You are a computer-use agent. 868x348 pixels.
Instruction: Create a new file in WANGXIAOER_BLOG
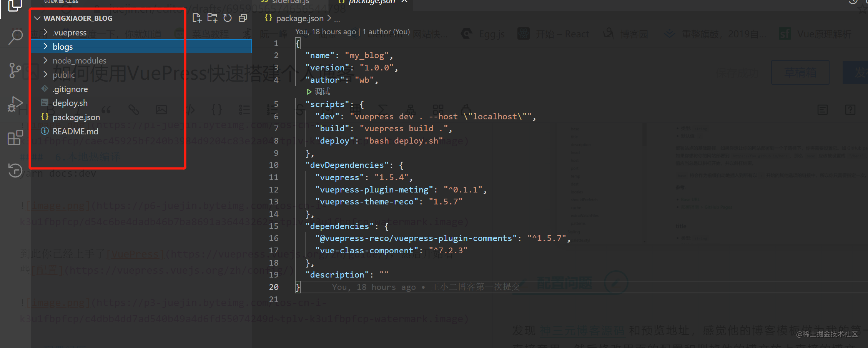[197, 18]
